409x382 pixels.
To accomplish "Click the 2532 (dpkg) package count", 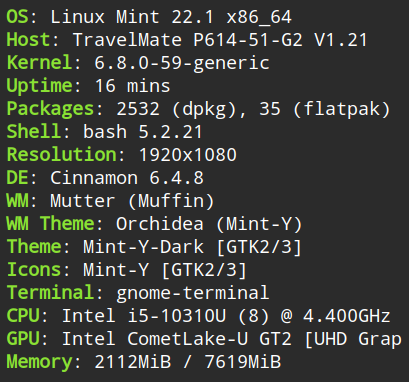I will tap(181, 109).
